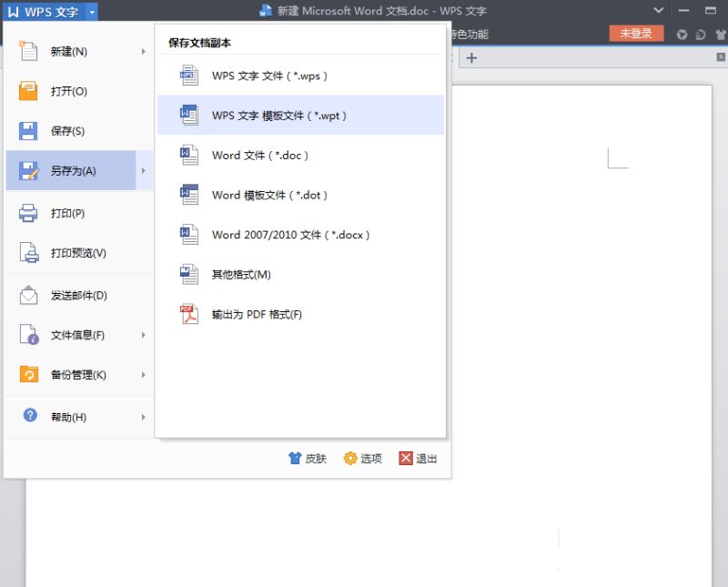This screenshot has height=587, width=728.
Task: Select the 帮助(H) menu entry
Action: coord(78,417)
